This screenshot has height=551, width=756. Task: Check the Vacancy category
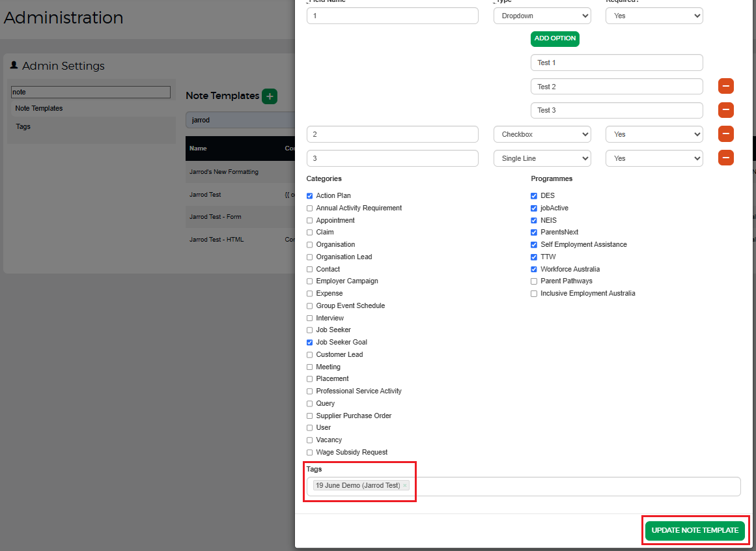coord(309,440)
